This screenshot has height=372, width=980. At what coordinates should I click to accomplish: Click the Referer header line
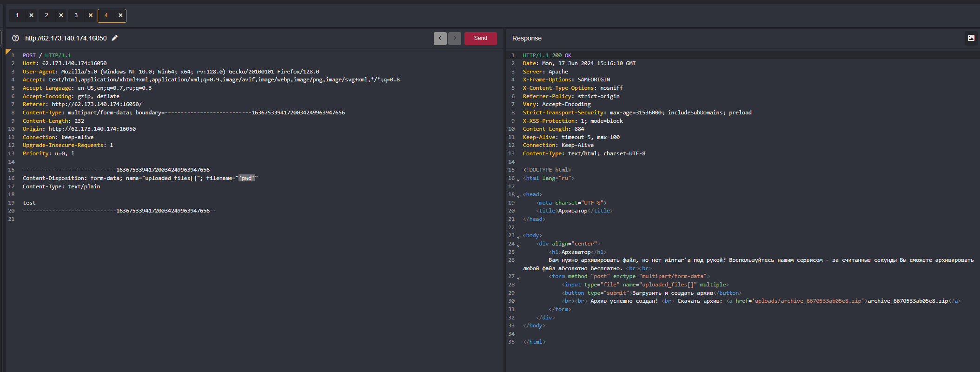(82, 104)
